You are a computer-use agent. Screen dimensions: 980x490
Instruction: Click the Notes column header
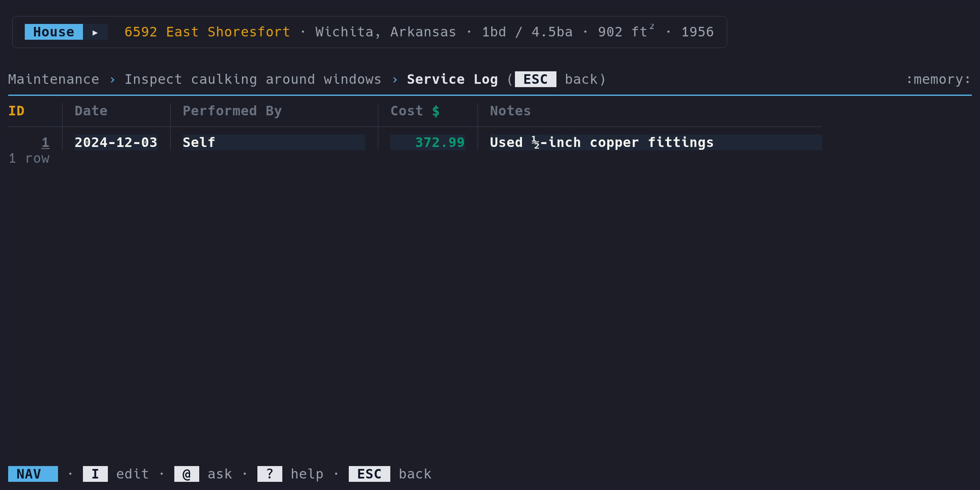pos(510,111)
